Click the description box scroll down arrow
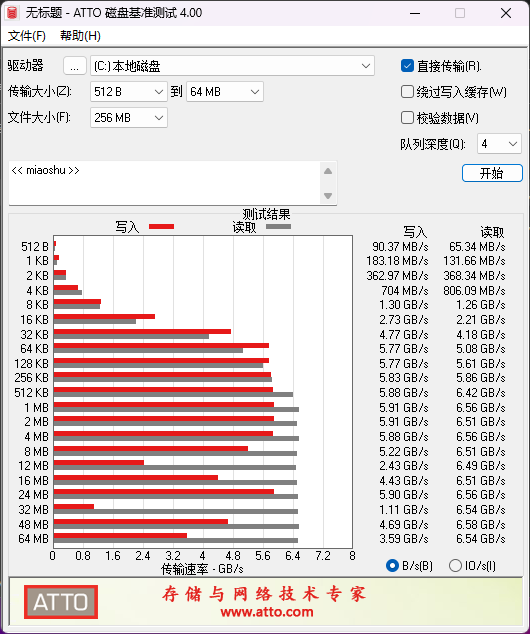The height and width of the screenshot is (634, 530). click(x=328, y=196)
